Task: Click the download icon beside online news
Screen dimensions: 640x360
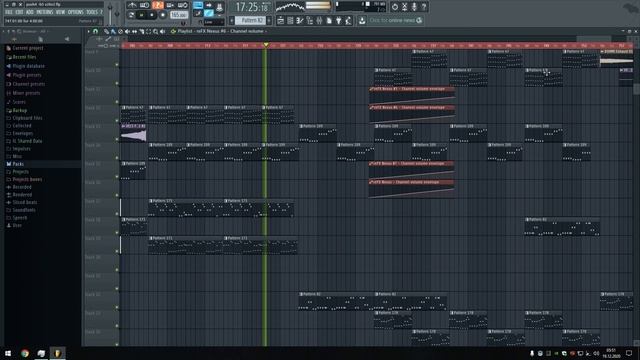Action: click(x=362, y=20)
